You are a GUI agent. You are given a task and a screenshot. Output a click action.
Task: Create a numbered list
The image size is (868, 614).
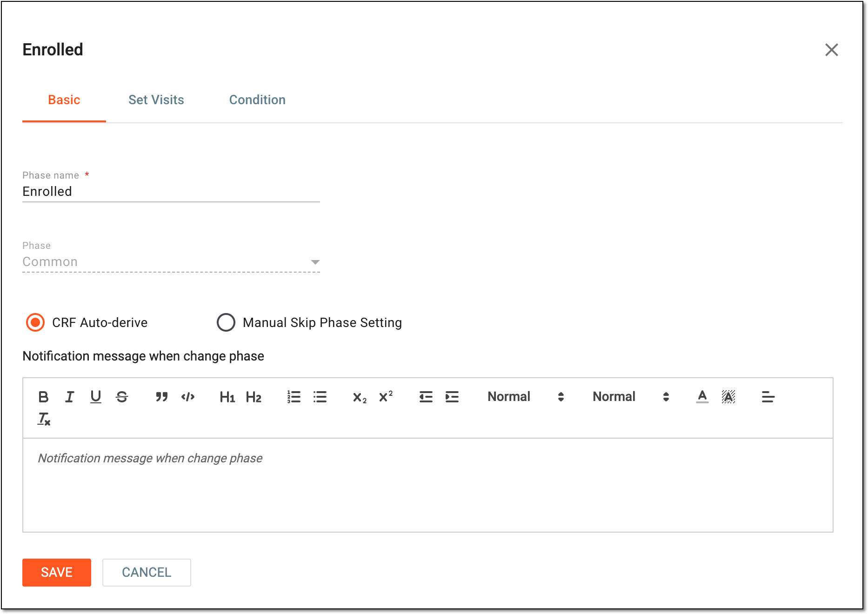coord(294,397)
